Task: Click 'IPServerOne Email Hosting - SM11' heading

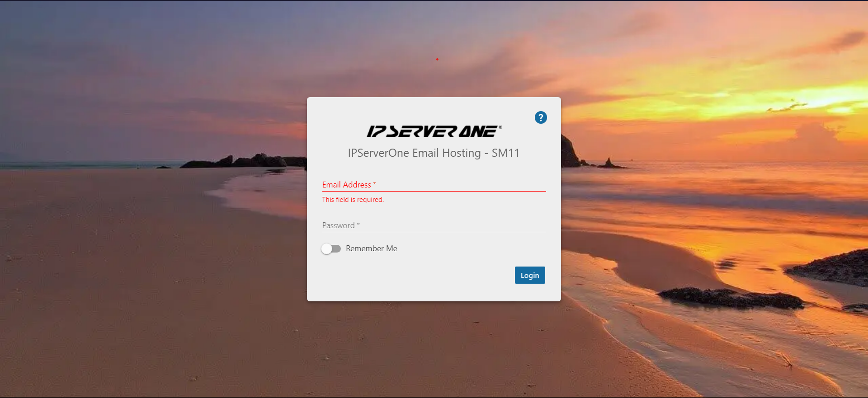Action: 434,153
